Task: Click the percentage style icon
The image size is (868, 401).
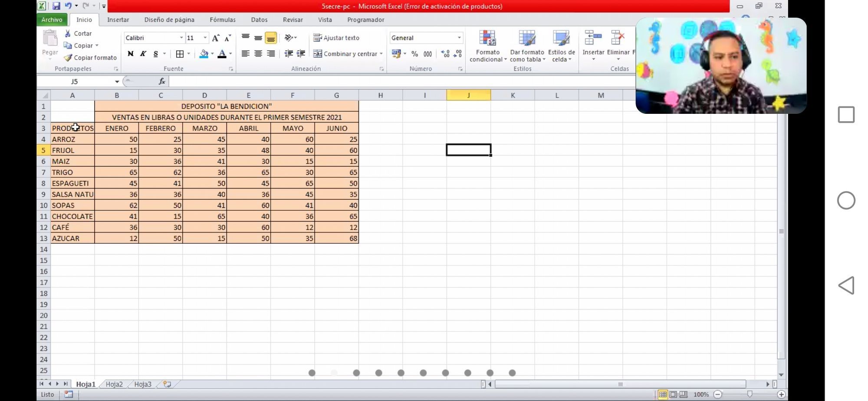Action: pos(414,54)
